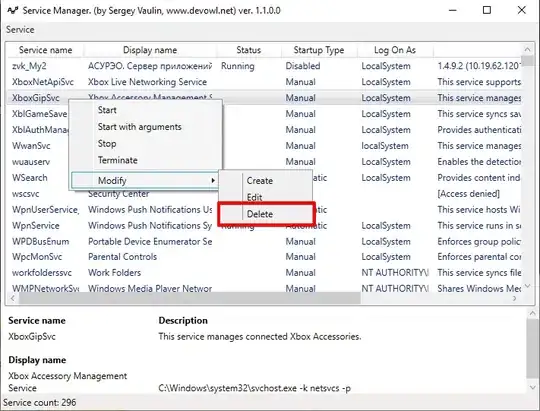Select Start with arguments menu entry

[139, 127]
